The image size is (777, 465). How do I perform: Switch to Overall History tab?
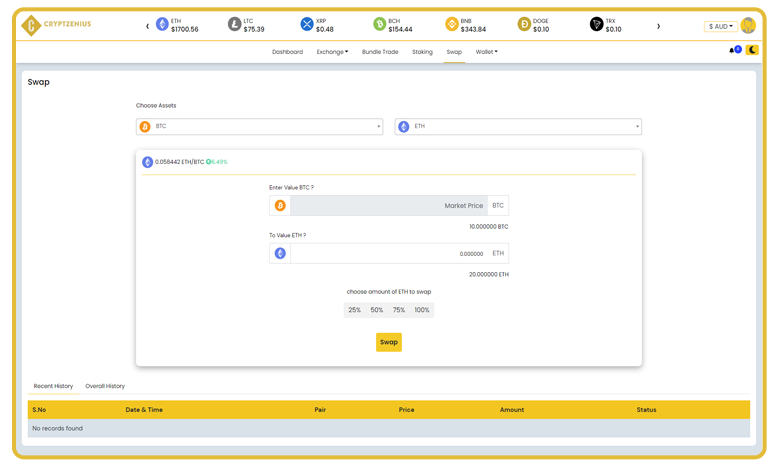[x=105, y=386]
